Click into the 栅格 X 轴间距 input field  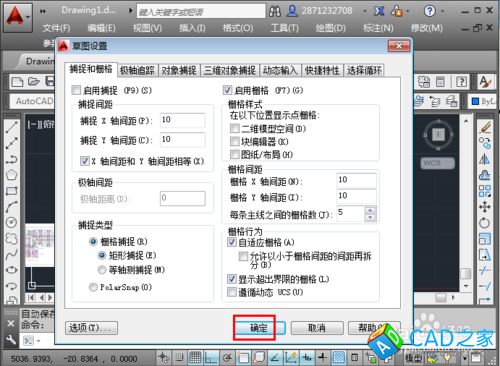click(356, 181)
